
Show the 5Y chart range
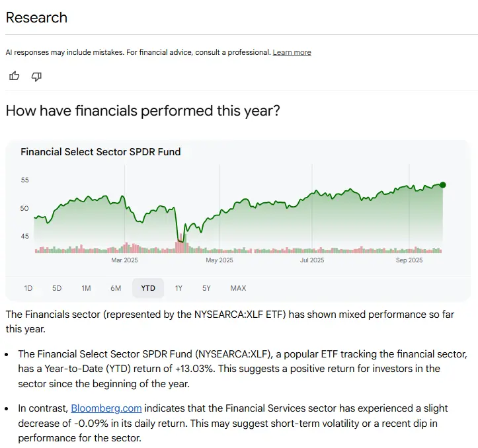pyautogui.click(x=206, y=288)
